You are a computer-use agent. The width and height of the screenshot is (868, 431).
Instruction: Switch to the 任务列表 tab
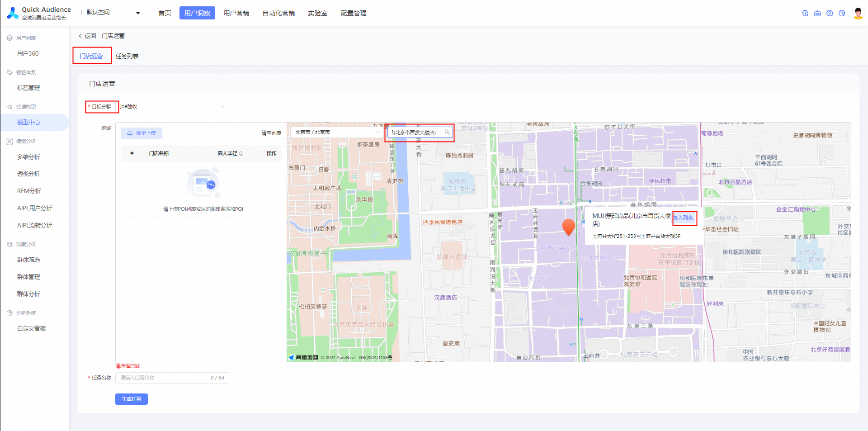[127, 56]
